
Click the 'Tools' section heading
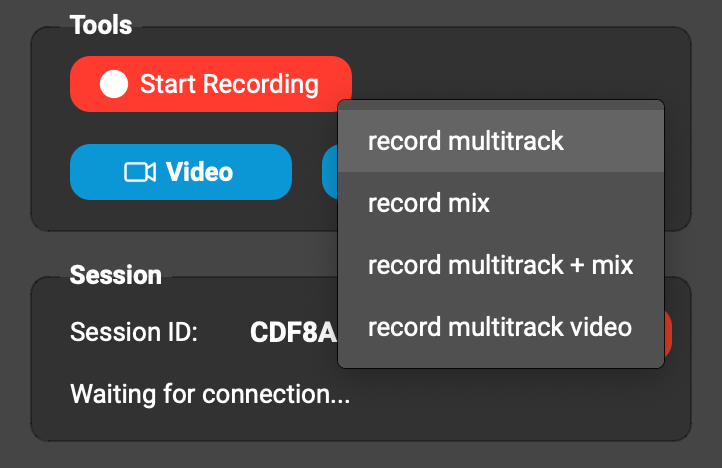coord(101,24)
